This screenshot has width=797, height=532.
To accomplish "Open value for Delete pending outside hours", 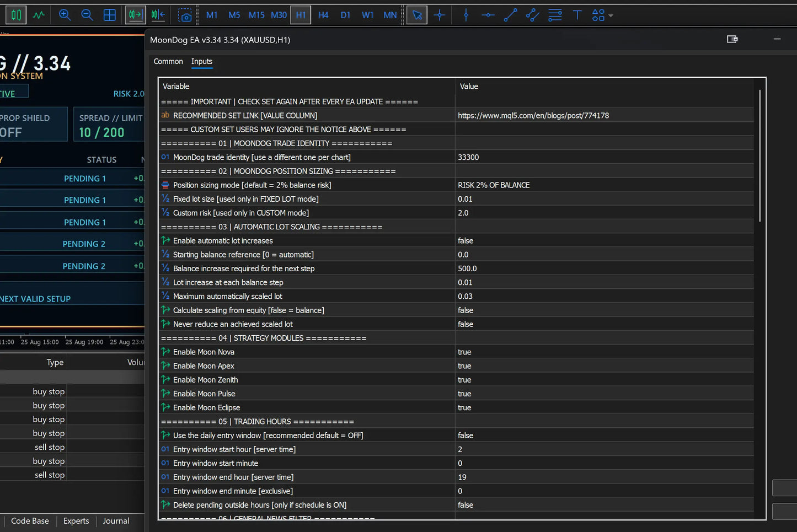I will point(605,505).
